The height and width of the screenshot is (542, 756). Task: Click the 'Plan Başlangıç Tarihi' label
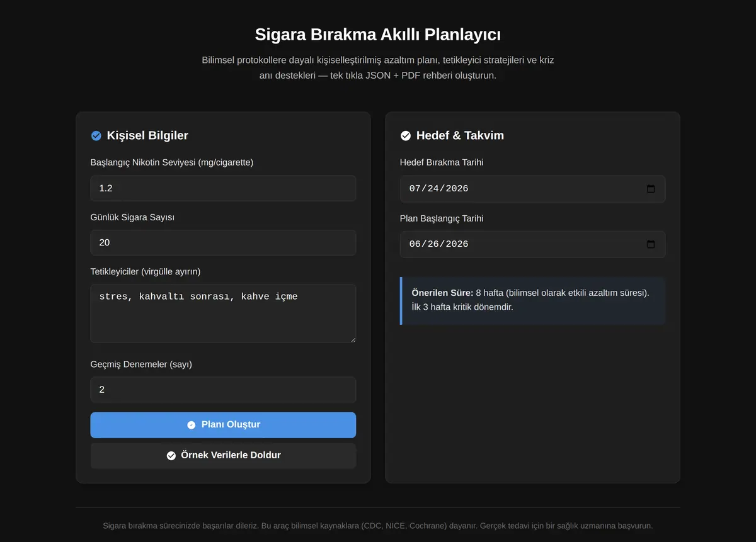(x=442, y=218)
